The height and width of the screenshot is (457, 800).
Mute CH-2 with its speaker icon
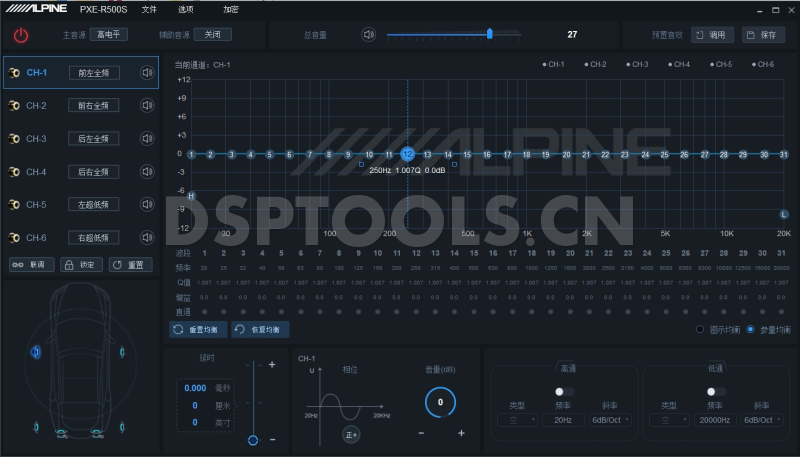coord(147,106)
